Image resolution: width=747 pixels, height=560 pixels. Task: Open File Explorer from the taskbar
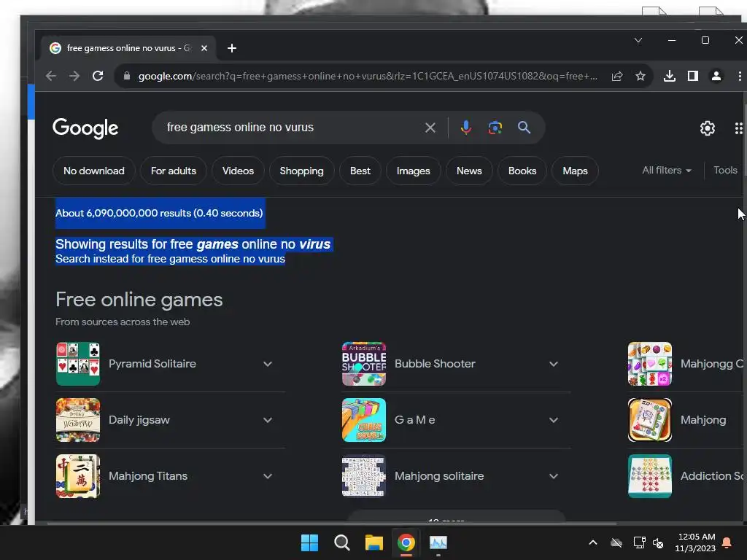(x=374, y=542)
